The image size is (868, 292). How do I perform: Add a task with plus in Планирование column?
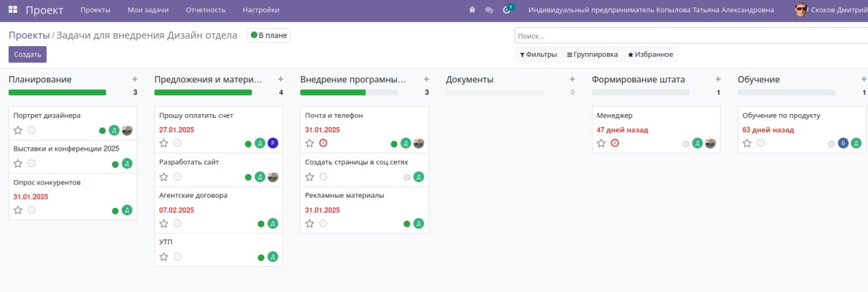(134, 79)
